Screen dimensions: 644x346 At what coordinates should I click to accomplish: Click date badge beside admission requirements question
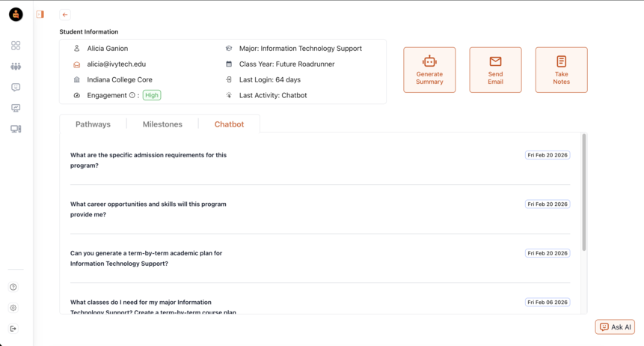tap(548, 155)
